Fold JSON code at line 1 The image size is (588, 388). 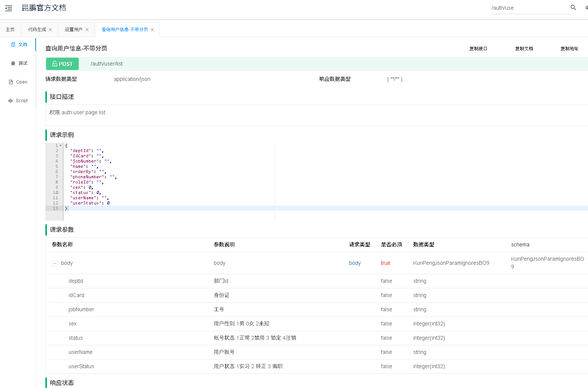(x=61, y=145)
